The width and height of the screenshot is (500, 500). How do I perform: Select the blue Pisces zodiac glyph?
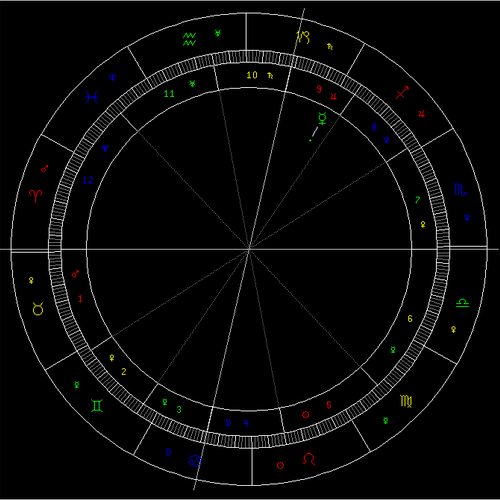click(91, 97)
